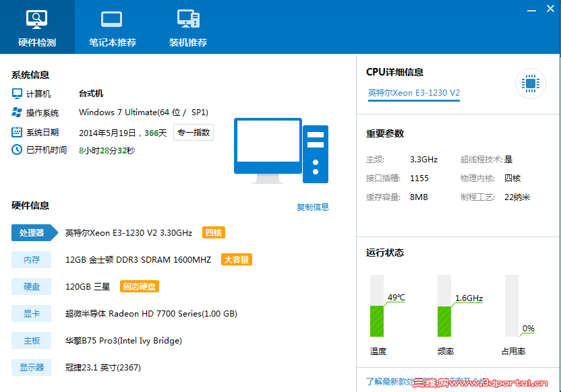561x392 pixels.
Task: Select the 显卡 hardware row
Action: (31, 313)
